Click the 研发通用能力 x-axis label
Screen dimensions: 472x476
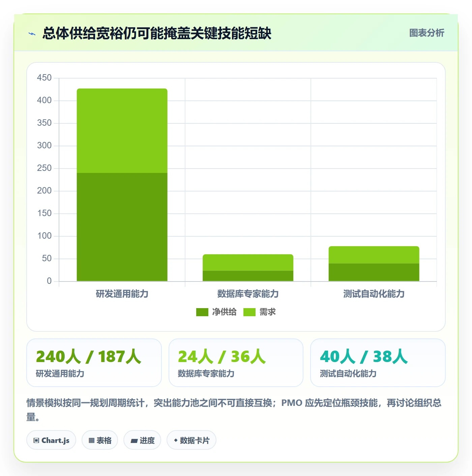point(122,294)
